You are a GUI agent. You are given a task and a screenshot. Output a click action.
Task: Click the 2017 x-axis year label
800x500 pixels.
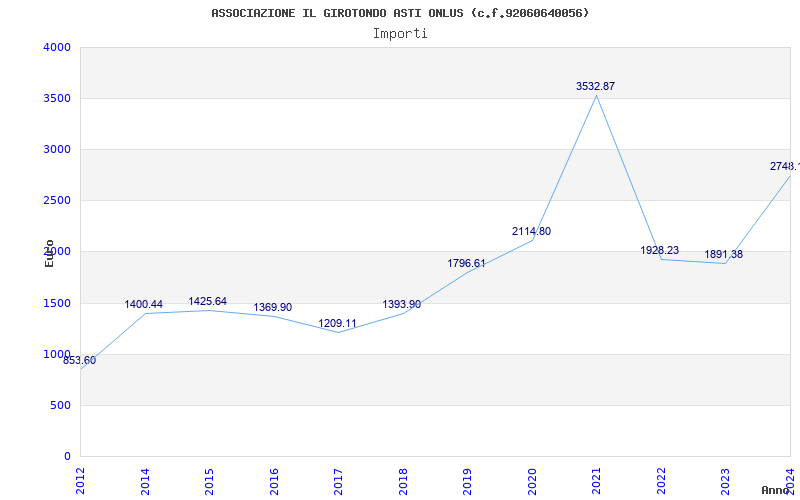(338, 481)
